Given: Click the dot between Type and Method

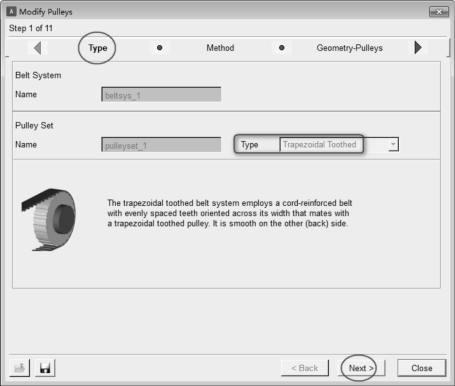Looking at the screenshot, I should [x=159, y=48].
